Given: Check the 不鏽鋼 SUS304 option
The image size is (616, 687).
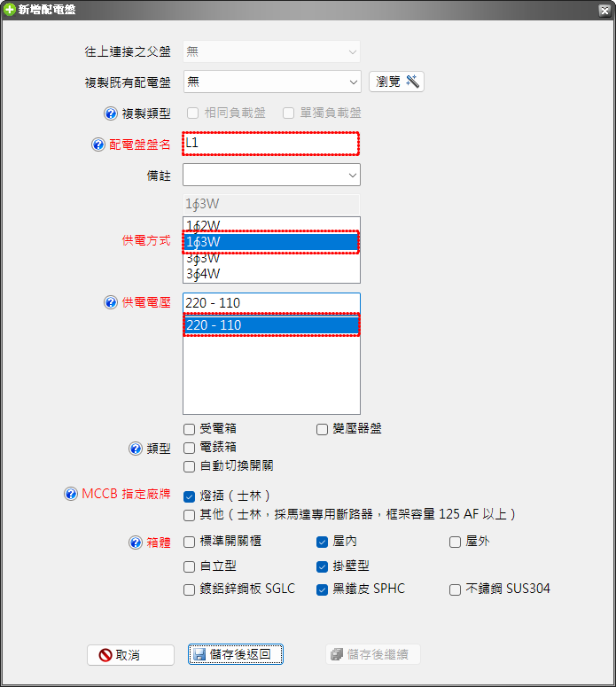Looking at the screenshot, I should pyautogui.click(x=456, y=589).
